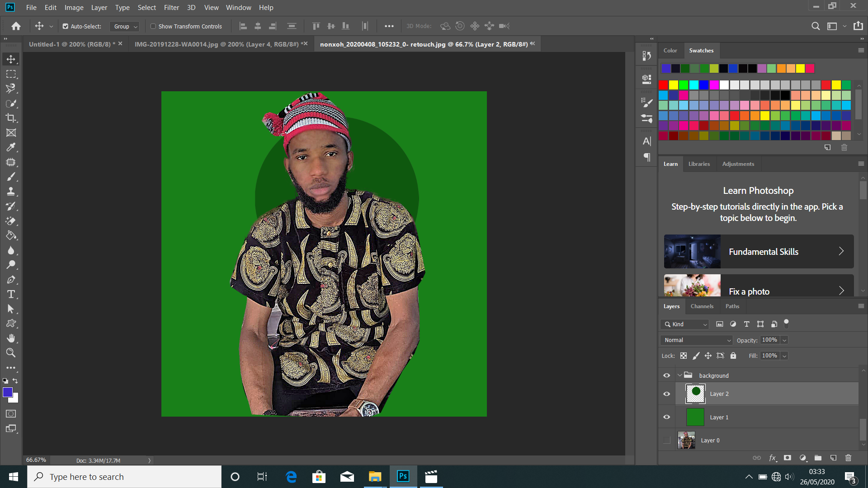This screenshot has width=868, height=488.
Task: Open the Normal blend mode dropdown
Action: (x=697, y=340)
